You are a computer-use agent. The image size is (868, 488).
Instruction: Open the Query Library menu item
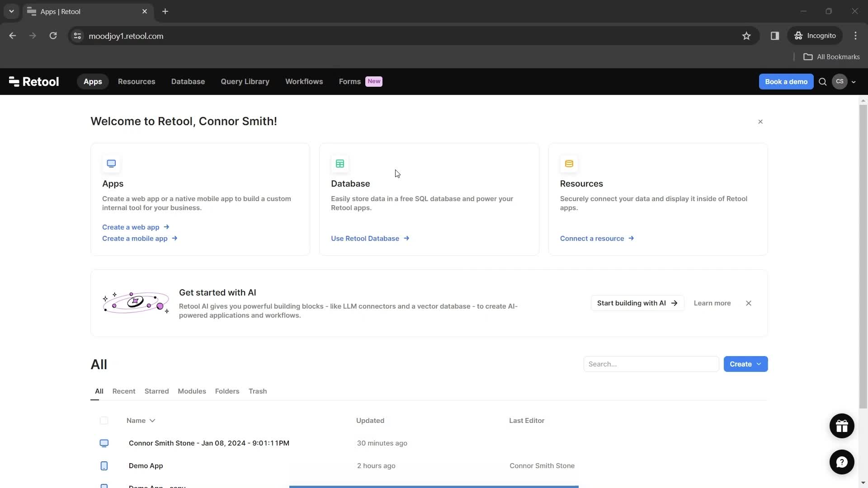[245, 82]
